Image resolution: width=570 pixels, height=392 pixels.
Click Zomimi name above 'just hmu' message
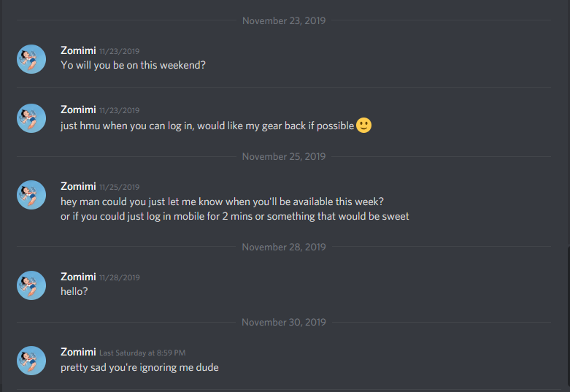[x=78, y=109]
